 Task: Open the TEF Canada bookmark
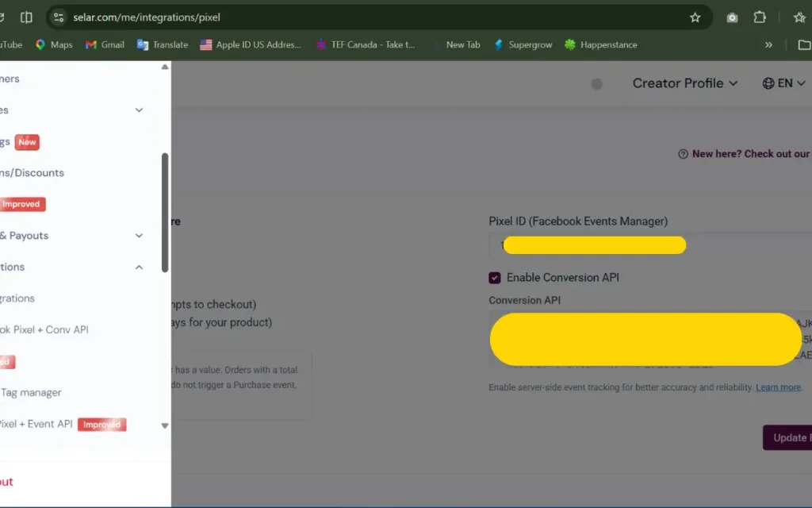365,44
